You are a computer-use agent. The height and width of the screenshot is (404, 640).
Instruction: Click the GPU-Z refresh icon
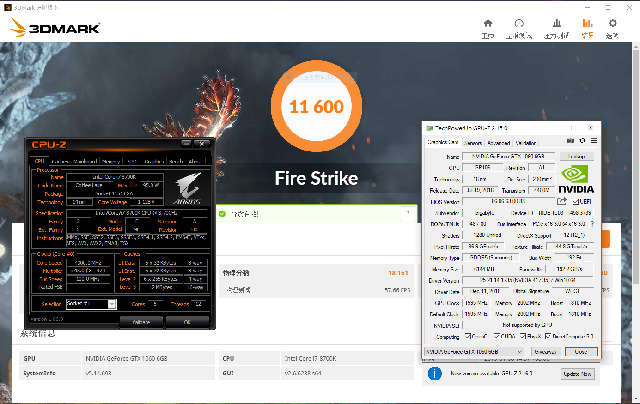click(582, 141)
